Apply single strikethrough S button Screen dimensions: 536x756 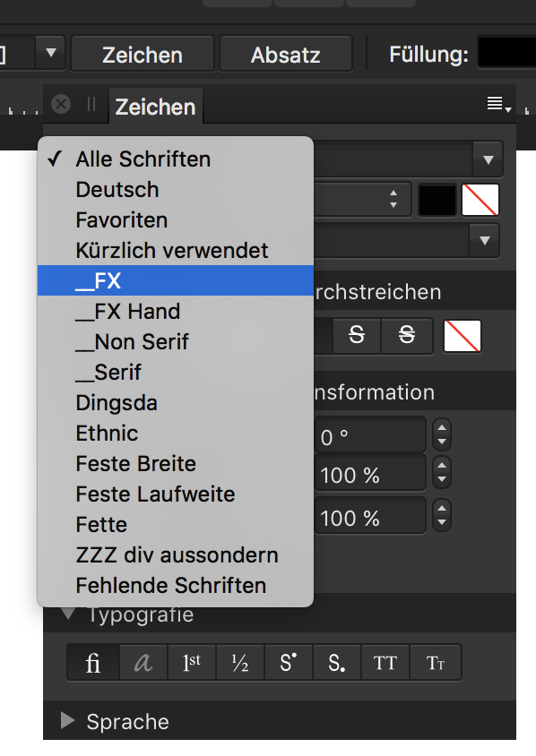pyautogui.click(x=357, y=335)
